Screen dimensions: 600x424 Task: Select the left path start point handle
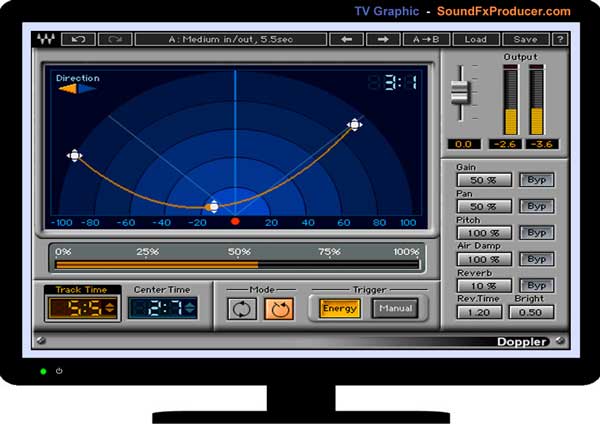click(x=75, y=156)
